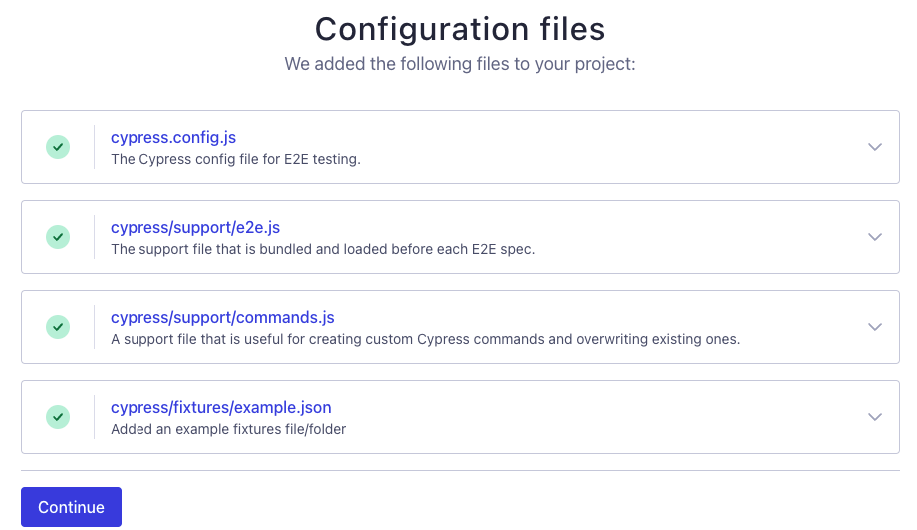Open the cypress.config.js file link
This screenshot has height=530, width=917.
pyautogui.click(x=173, y=137)
